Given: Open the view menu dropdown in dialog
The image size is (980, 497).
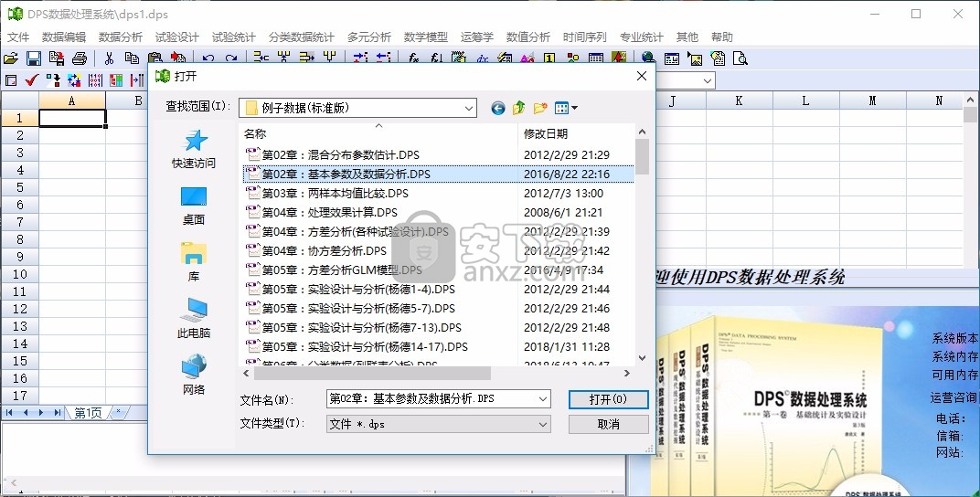Looking at the screenshot, I should click(x=566, y=108).
